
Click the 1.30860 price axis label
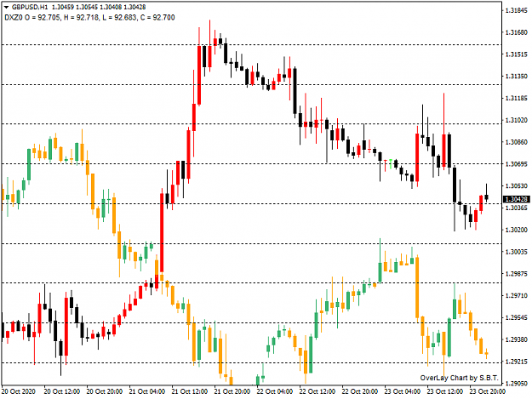(x=517, y=142)
